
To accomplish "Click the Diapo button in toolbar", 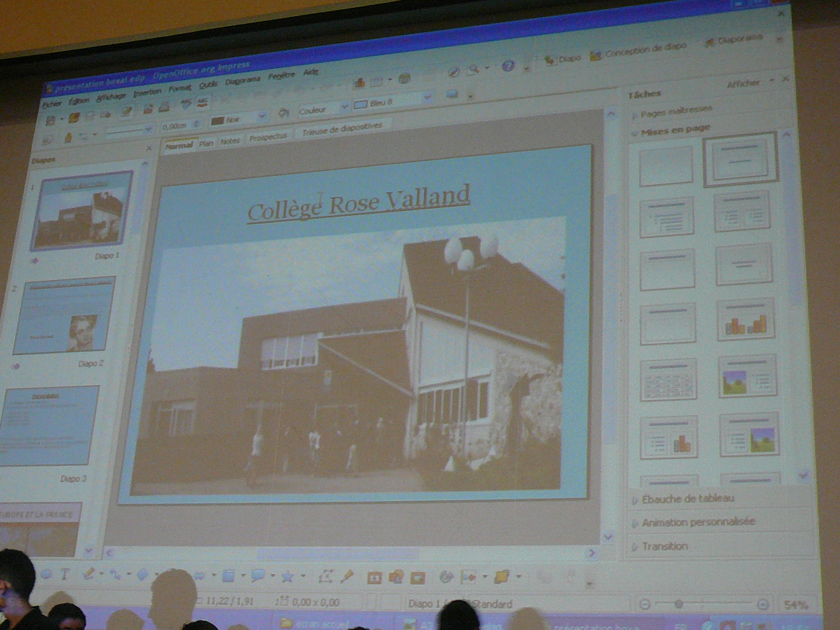I will tap(563, 59).
